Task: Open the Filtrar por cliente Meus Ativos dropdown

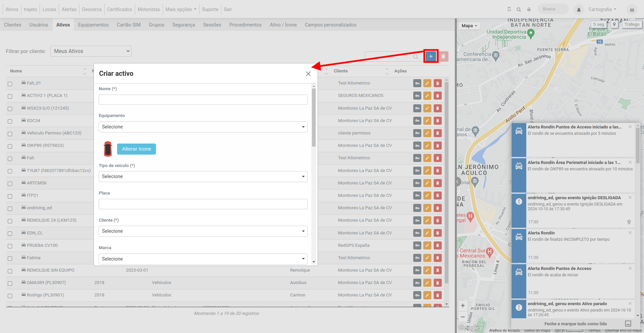Action: pyautogui.click(x=91, y=51)
